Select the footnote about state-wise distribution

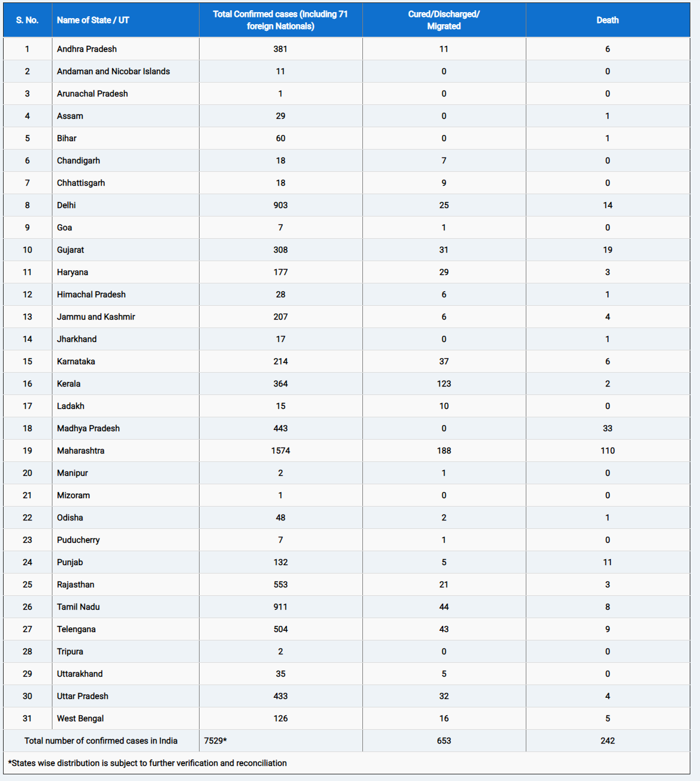pyautogui.click(x=147, y=763)
